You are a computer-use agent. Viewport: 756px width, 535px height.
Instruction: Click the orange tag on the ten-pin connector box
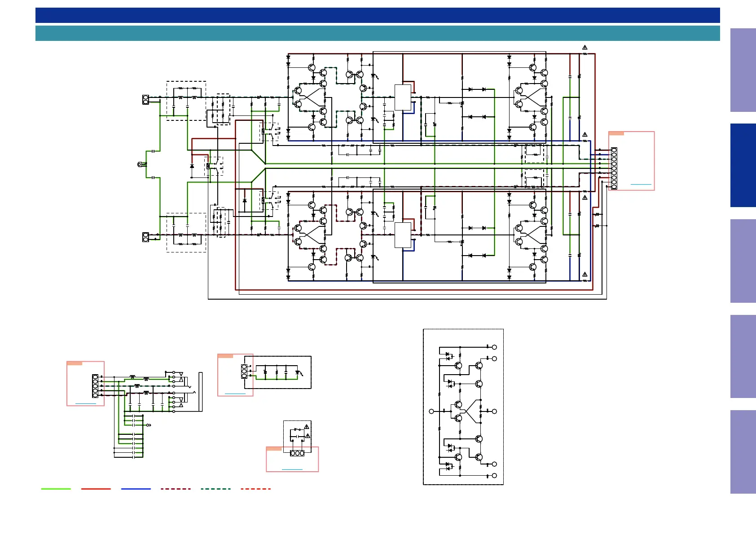click(x=616, y=133)
